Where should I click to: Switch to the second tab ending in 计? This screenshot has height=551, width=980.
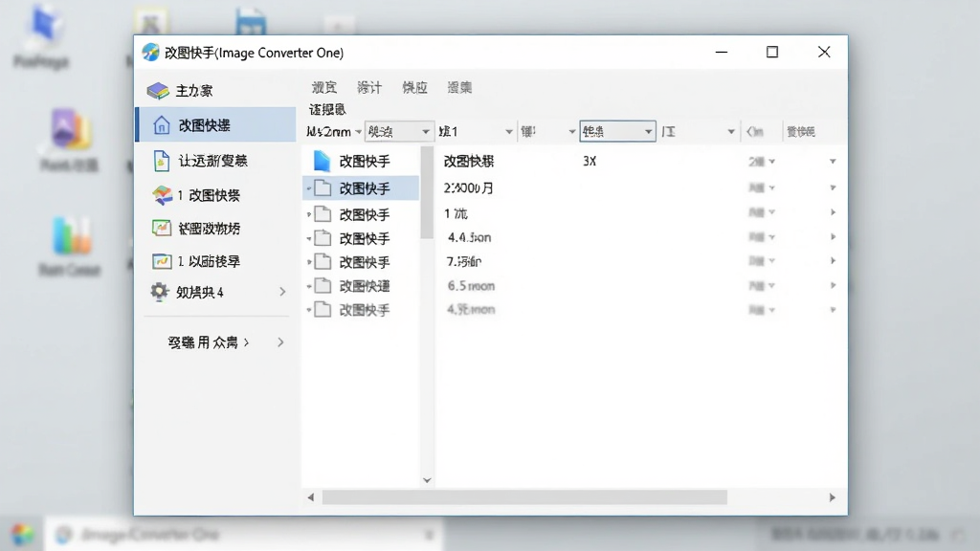tap(369, 87)
